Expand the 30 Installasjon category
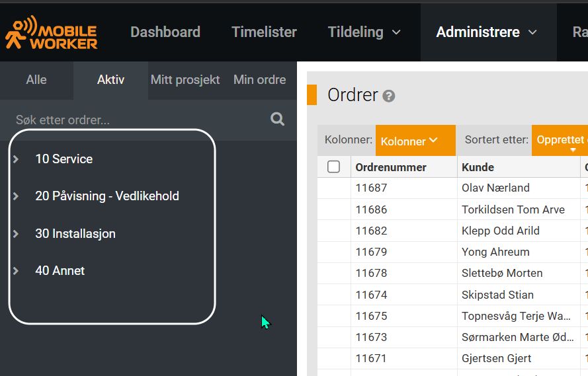Screen dimensions: 588x376 (16, 234)
